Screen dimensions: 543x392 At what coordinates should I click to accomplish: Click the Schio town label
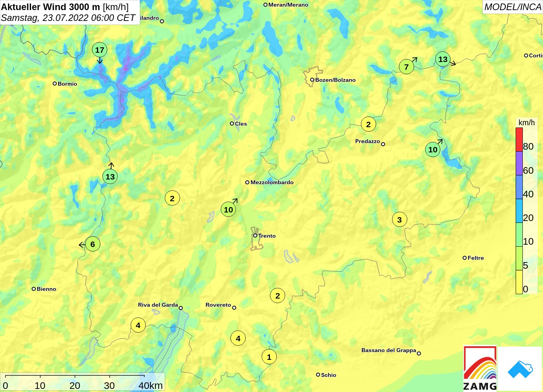coord(329,375)
